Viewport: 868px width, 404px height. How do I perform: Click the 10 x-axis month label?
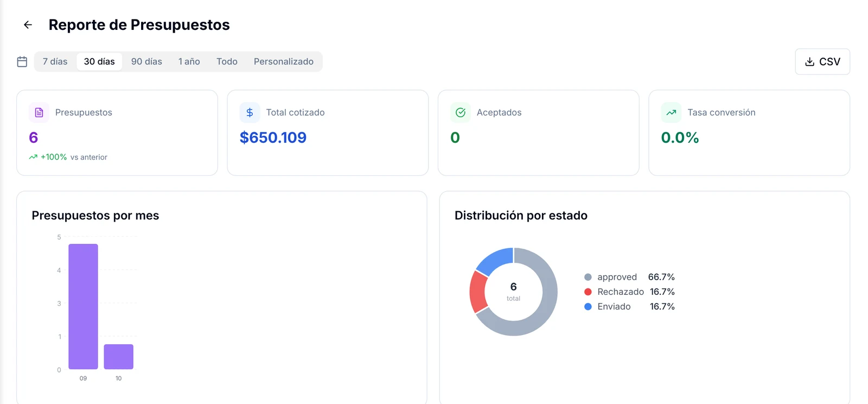coord(118,378)
